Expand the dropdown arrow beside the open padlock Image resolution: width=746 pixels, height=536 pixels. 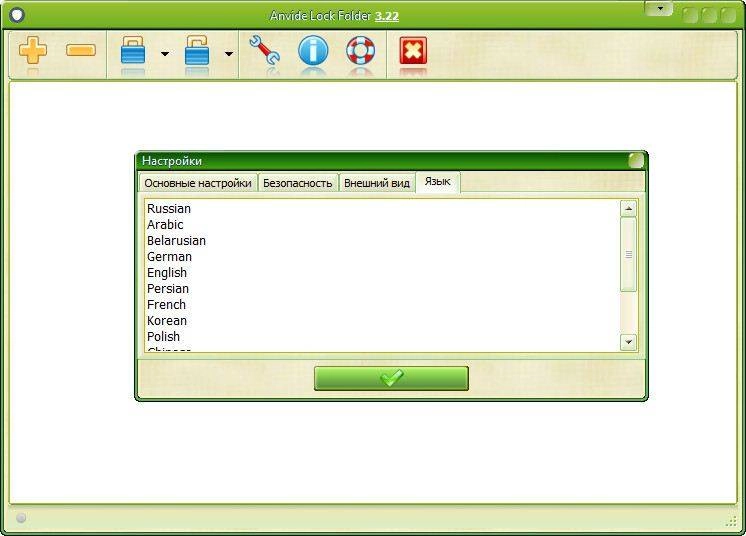(x=229, y=54)
